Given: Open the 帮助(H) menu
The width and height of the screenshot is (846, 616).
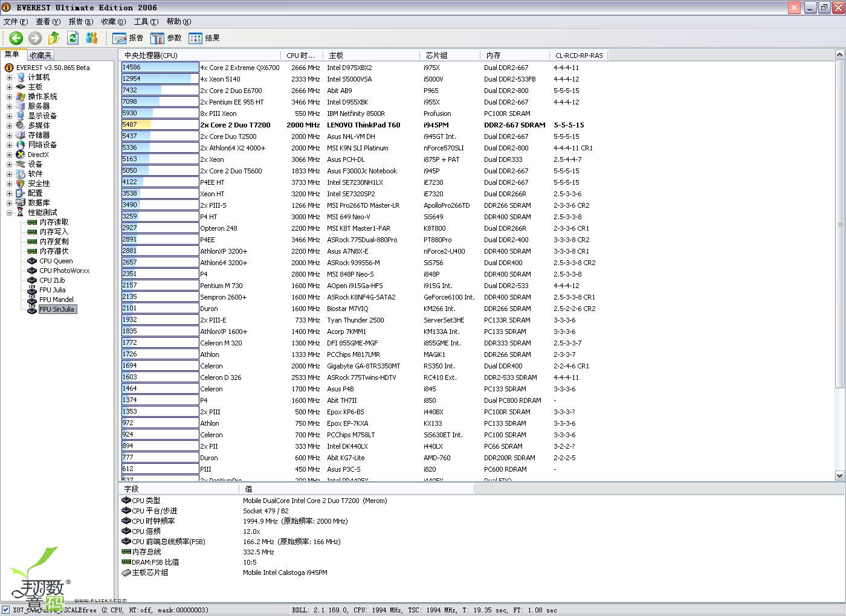Looking at the screenshot, I should tap(179, 22).
